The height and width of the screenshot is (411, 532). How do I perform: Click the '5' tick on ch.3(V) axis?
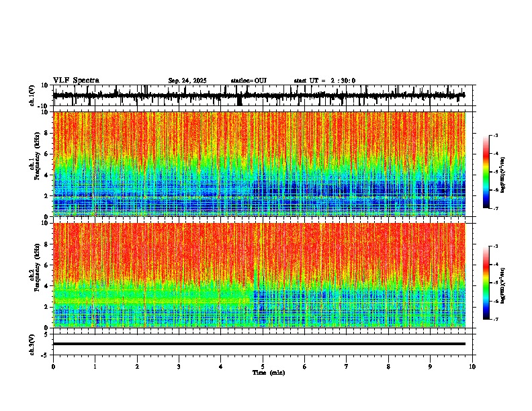[47, 334]
